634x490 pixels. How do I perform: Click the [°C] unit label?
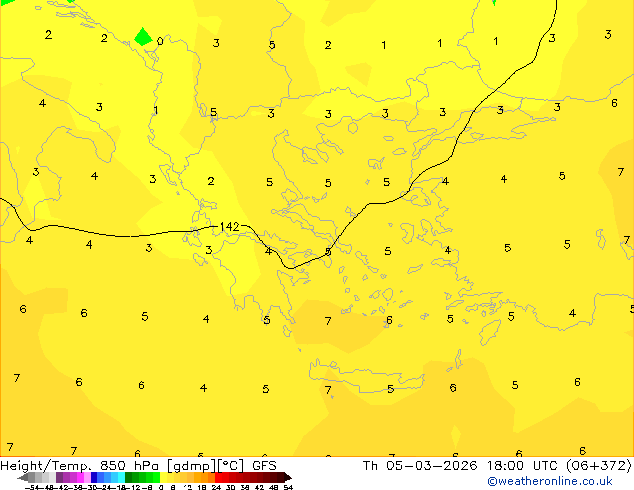(231, 466)
